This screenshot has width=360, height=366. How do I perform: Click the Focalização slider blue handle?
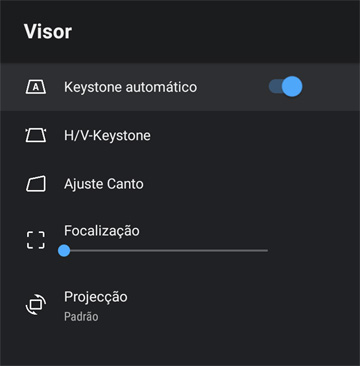point(64,251)
